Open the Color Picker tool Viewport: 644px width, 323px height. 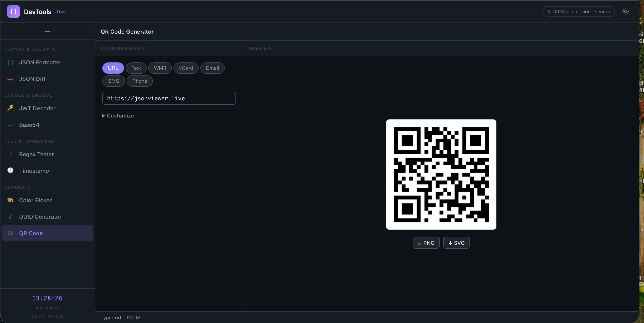pos(47,200)
